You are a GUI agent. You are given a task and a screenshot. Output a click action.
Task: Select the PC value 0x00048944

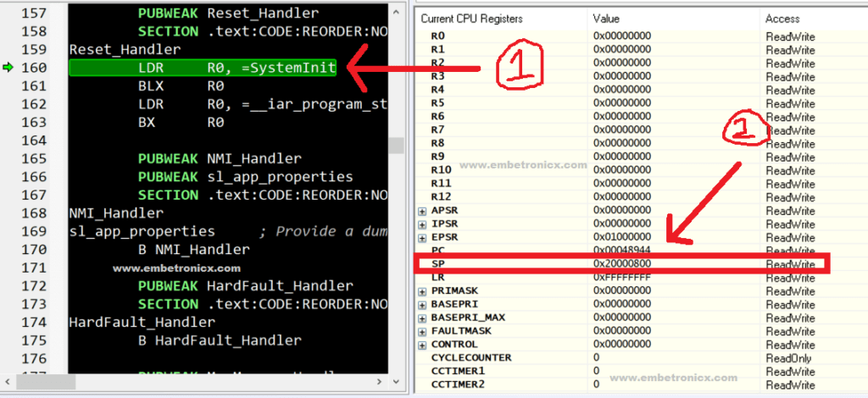621,251
